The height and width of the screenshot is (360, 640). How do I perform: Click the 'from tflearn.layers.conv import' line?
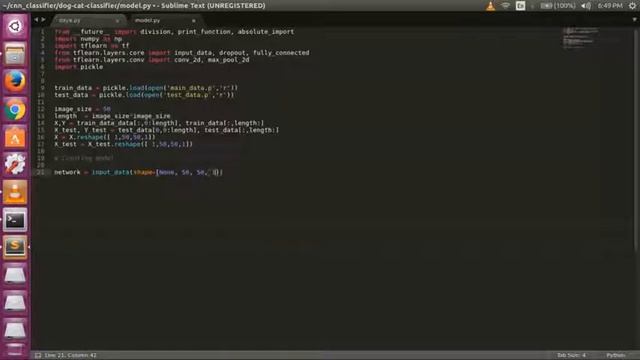coord(152,60)
